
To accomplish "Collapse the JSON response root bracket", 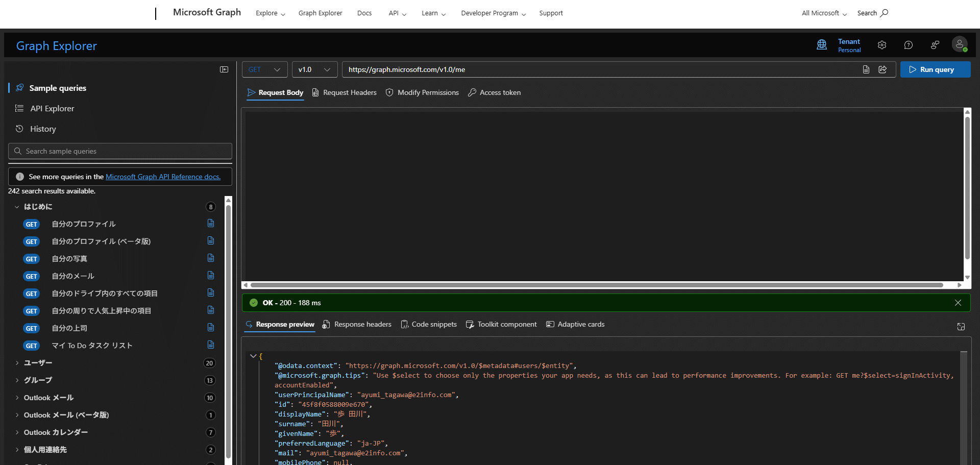I will (253, 356).
